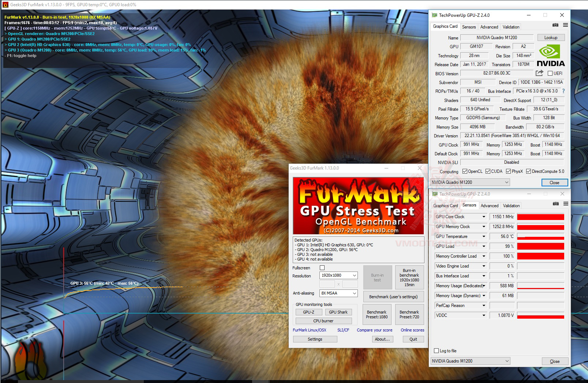Switch to the Validation tab in GPU-Z
Screen dimensions: 588x383
pos(510,27)
